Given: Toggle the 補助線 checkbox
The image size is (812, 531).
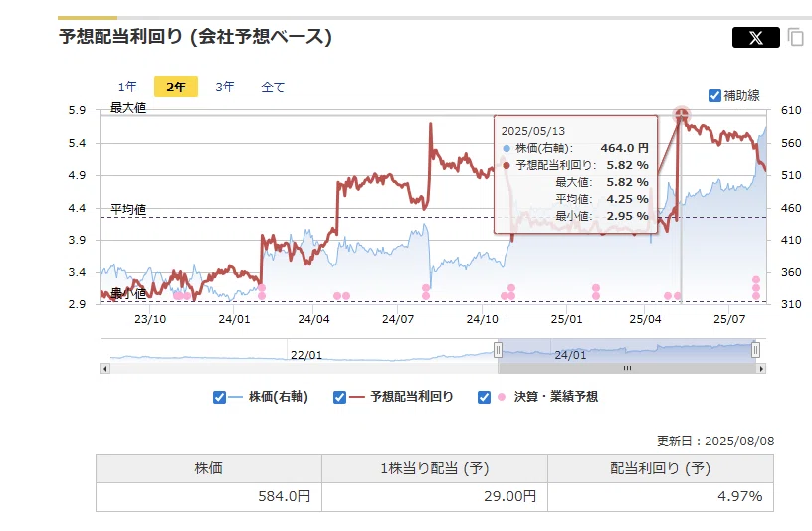Looking at the screenshot, I should point(714,95).
